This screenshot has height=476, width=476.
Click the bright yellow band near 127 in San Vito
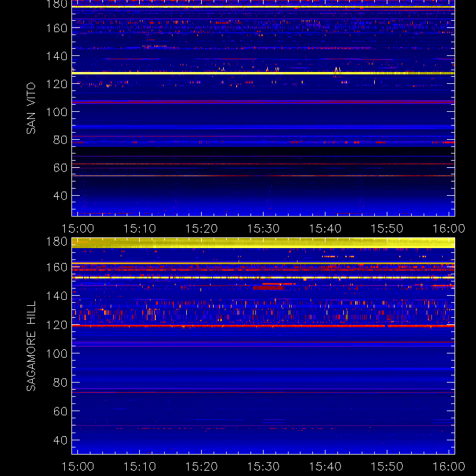tap(263, 73)
